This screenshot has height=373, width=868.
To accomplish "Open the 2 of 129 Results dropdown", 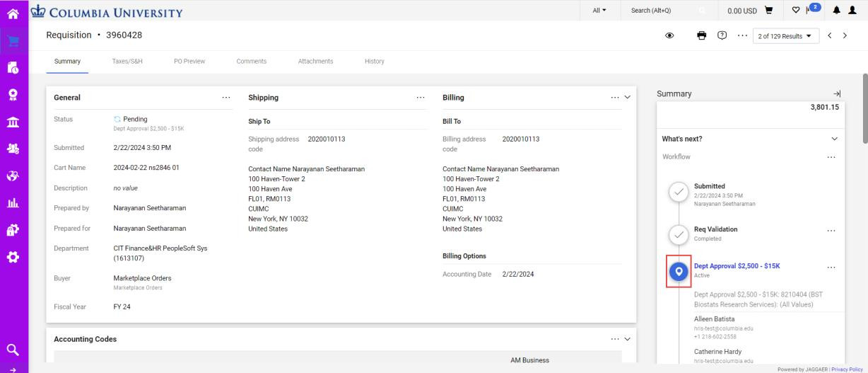I will point(785,35).
